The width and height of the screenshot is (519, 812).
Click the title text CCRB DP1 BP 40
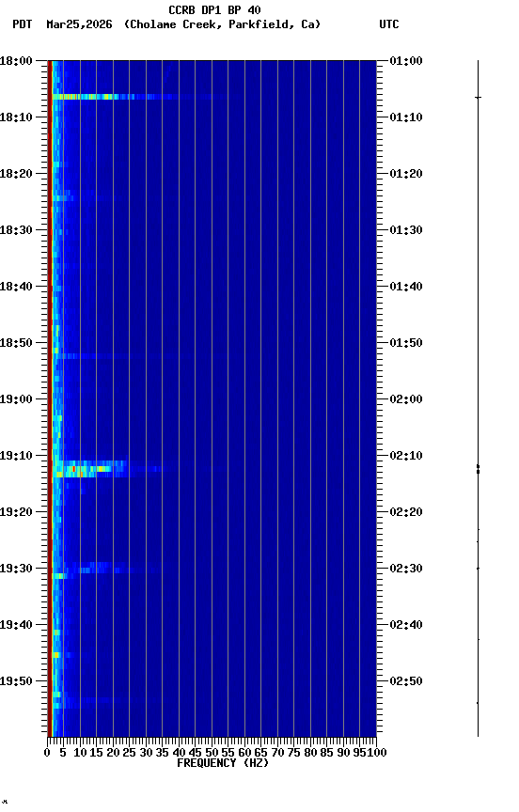(214, 9)
